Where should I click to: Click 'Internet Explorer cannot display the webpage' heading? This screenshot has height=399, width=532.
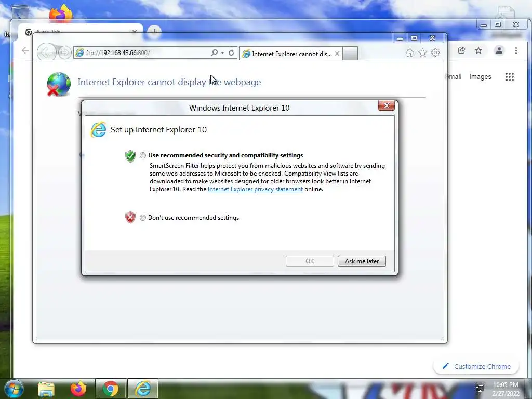[x=169, y=82]
